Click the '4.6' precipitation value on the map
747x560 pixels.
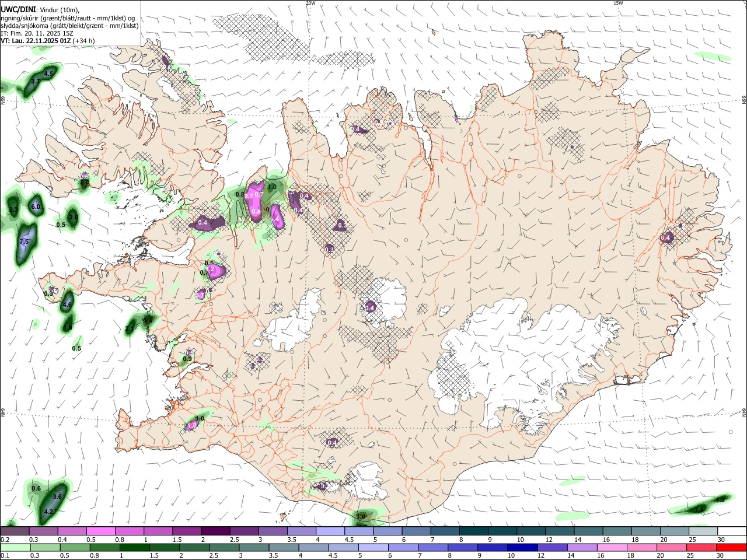pyautogui.click(x=67, y=304)
